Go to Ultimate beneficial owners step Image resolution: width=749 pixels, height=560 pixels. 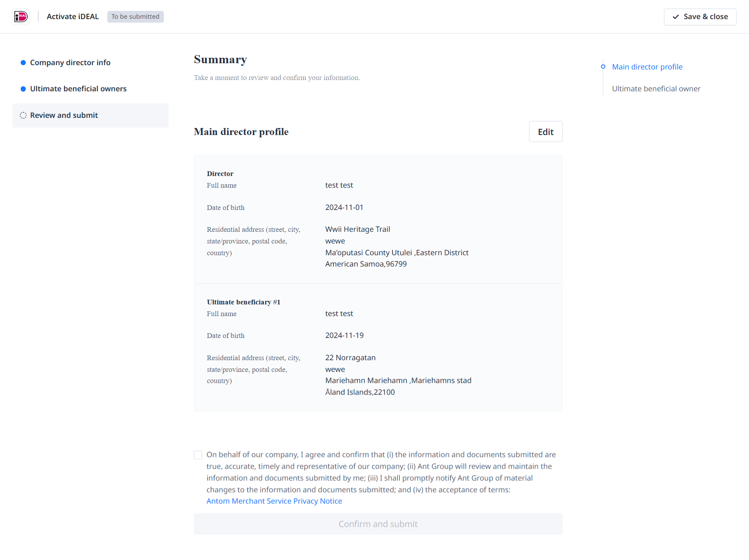(x=78, y=89)
